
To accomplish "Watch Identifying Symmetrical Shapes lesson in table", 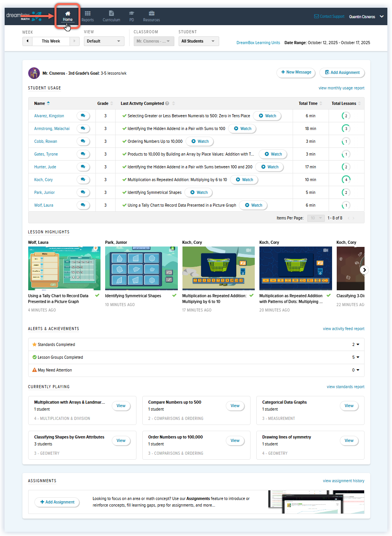I will (x=199, y=192).
